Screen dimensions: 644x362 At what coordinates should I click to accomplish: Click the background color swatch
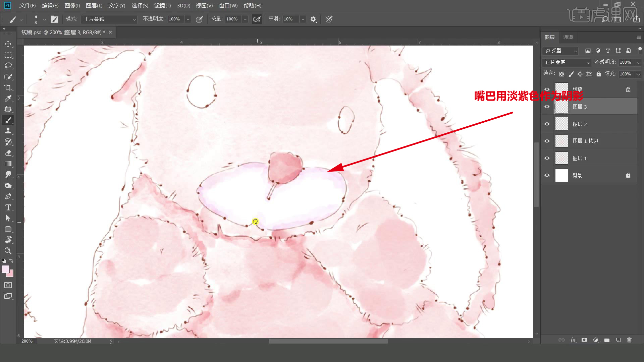(11, 275)
